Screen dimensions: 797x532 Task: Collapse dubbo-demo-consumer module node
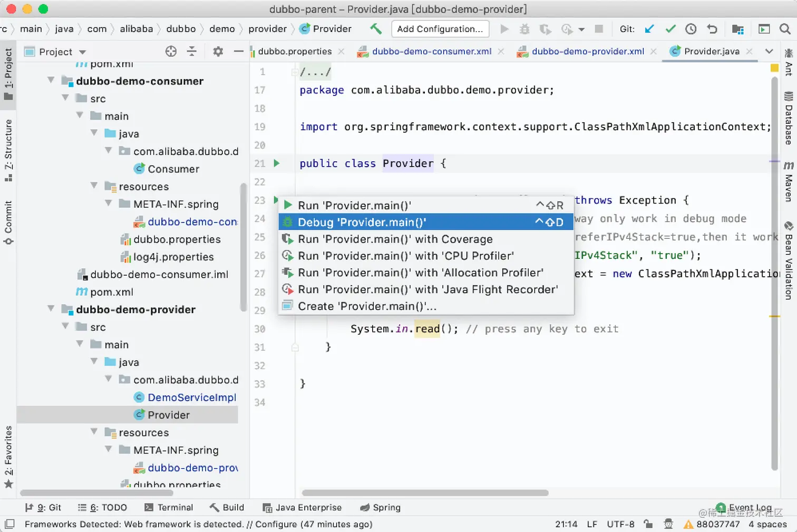pyautogui.click(x=51, y=81)
